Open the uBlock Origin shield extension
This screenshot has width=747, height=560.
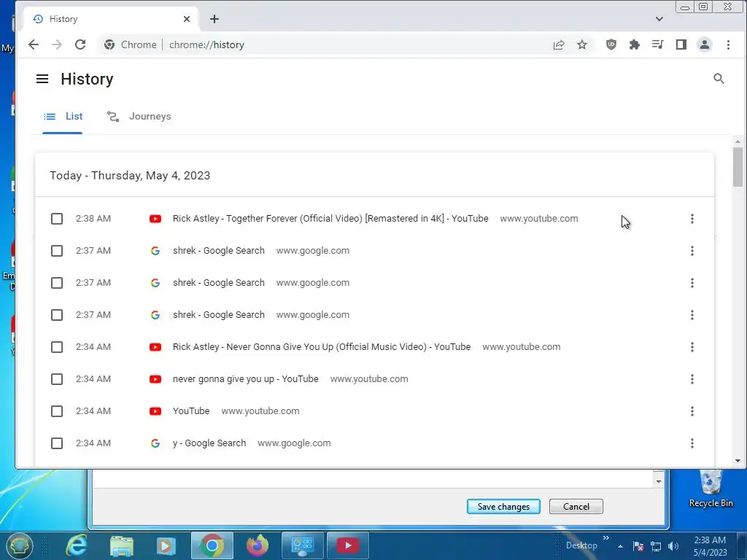(611, 44)
